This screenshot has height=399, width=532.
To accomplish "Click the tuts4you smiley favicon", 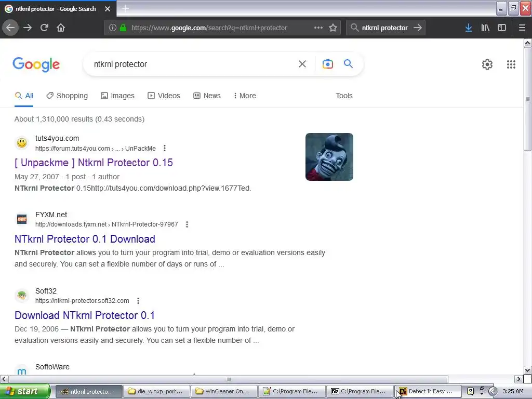I will point(22,143).
